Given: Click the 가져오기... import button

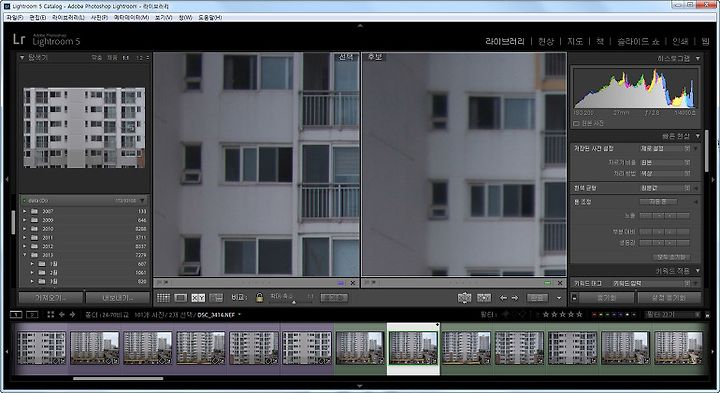Looking at the screenshot, I should coord(51,298).
